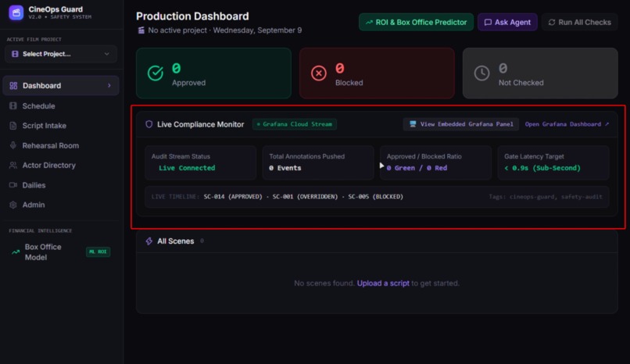
Task: Click SC-001 (OVERRIDDEN) in live timeline
Action: (305, 197)
